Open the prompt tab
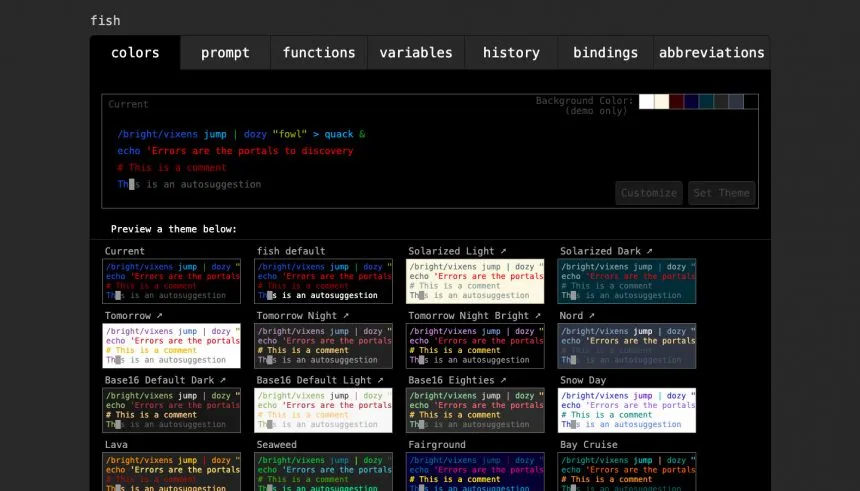The image size is (860, 491). (x=225, y=53)
